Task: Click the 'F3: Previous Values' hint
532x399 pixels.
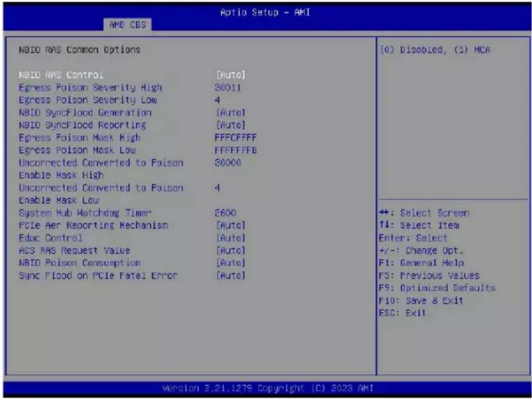Action: [429, 276]
